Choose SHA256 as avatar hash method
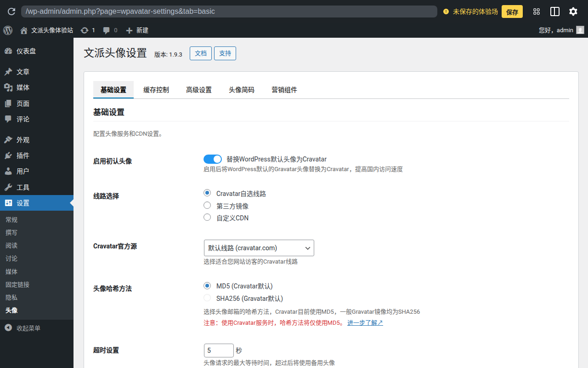The image size is (588, 368). 207,298
